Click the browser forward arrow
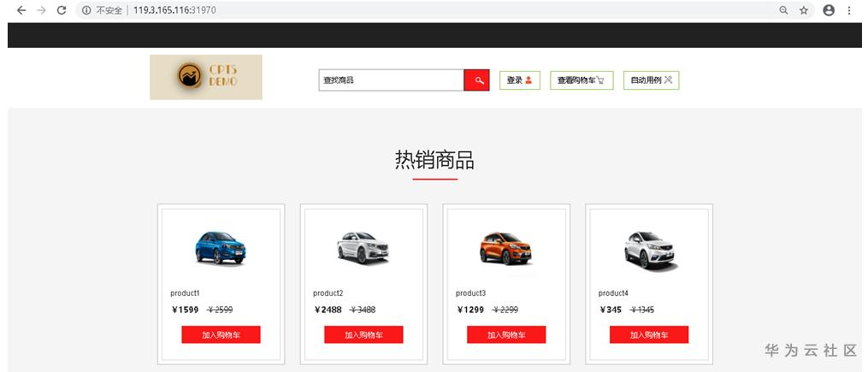The height and width of the screenshot is (372, 868). [x=41, y=10]
